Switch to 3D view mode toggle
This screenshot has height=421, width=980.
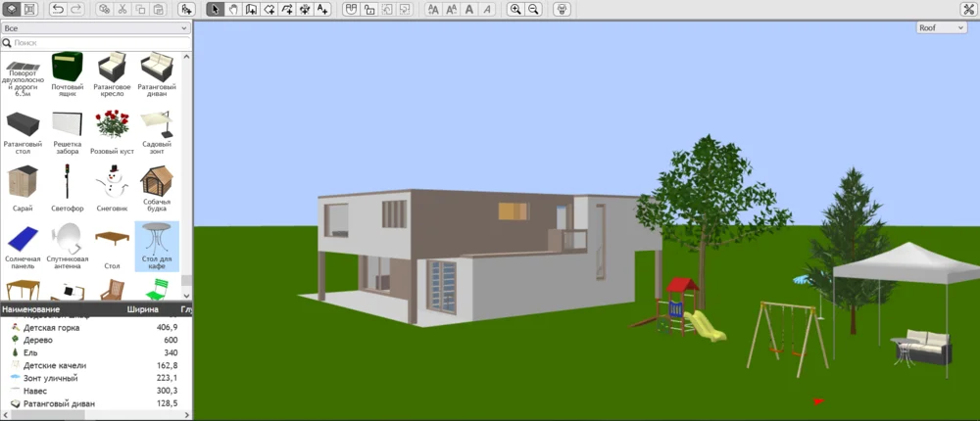coord(12,9)
